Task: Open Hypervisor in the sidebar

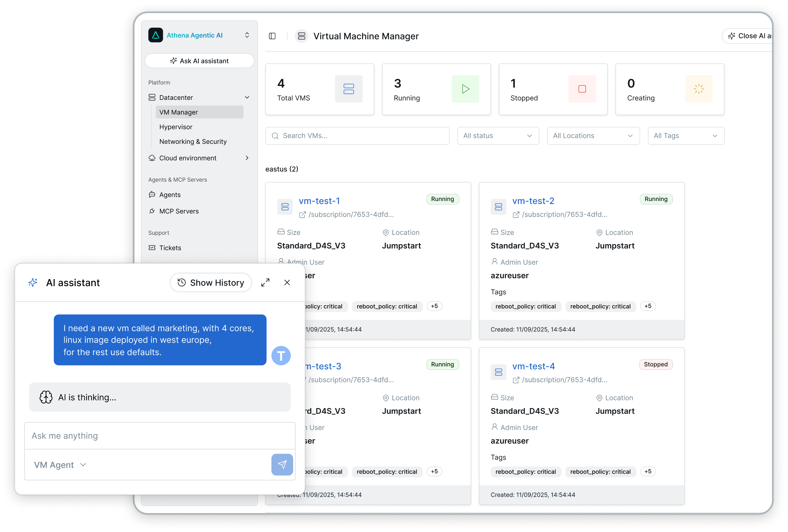Action: click(x=176, y=127)
